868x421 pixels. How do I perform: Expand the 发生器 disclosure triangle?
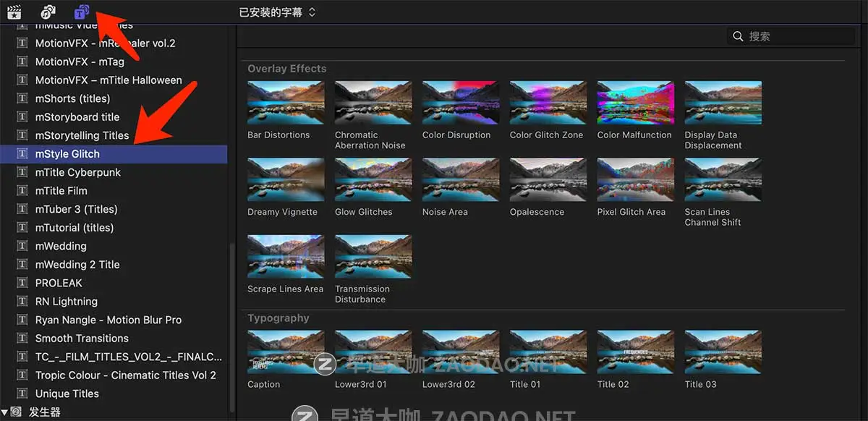point(6,411)
